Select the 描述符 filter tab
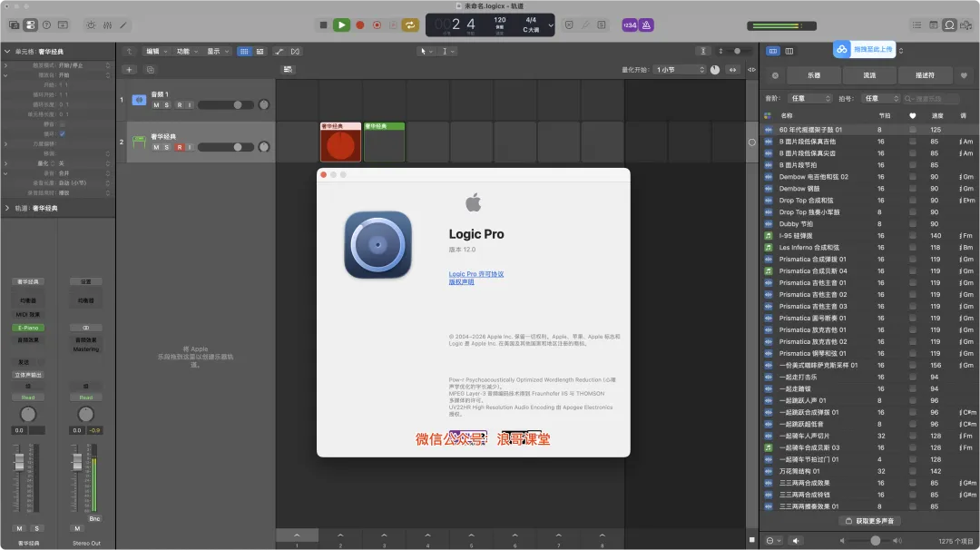Screen dimensions: 980x550 coord(925,75)
